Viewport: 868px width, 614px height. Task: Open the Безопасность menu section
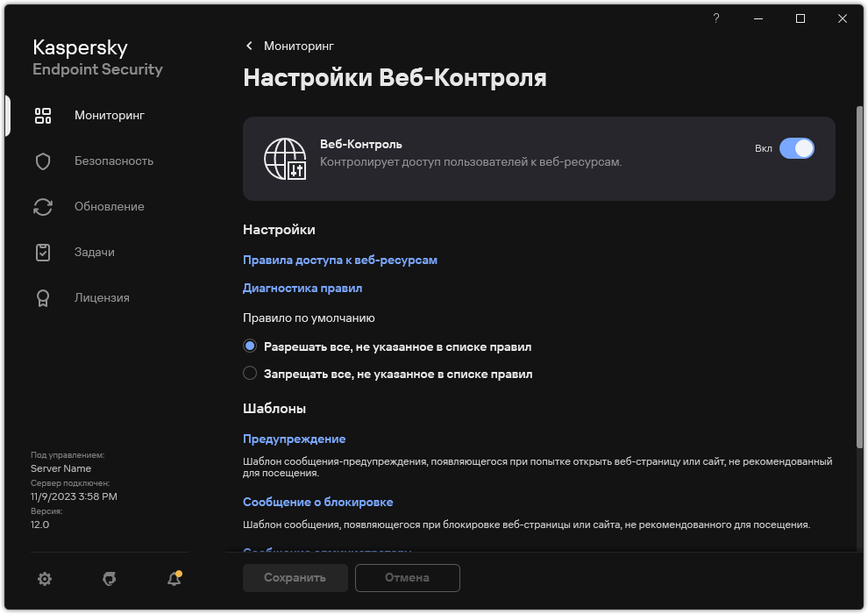pos(114,161)
